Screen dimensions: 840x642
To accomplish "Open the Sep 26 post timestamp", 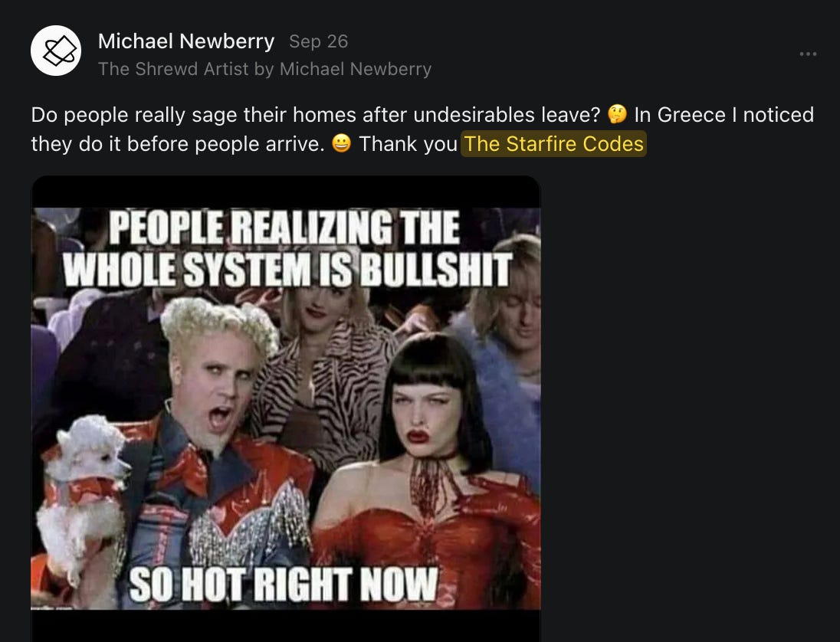I will [x=318, y=41].
